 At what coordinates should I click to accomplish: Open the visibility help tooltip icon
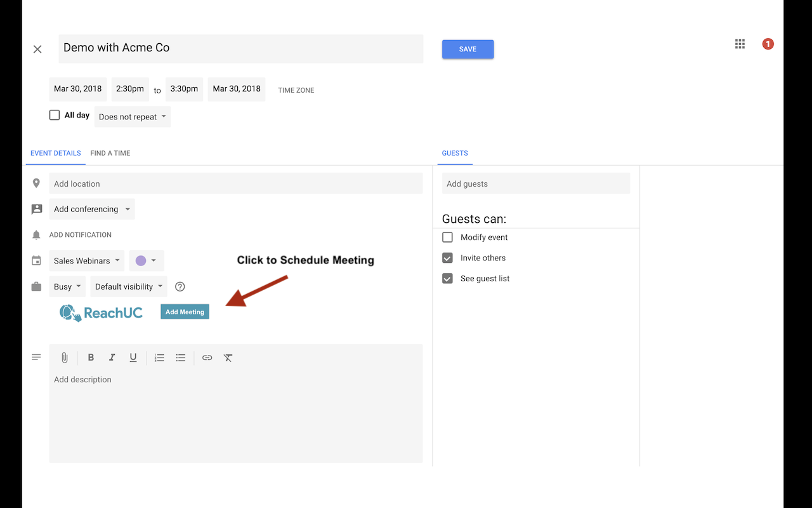click(x=180, y=286)
